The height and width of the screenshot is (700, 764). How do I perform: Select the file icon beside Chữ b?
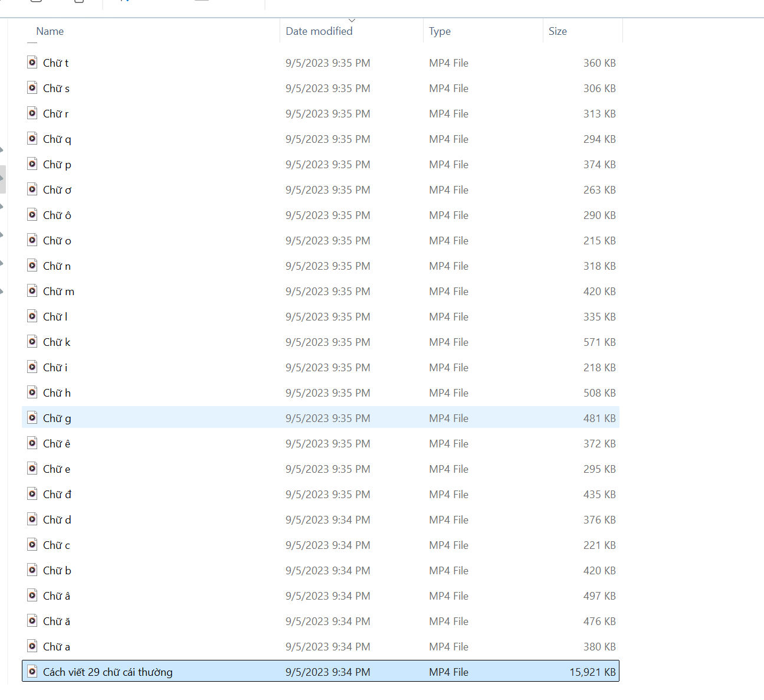click(x=32, y=570)
